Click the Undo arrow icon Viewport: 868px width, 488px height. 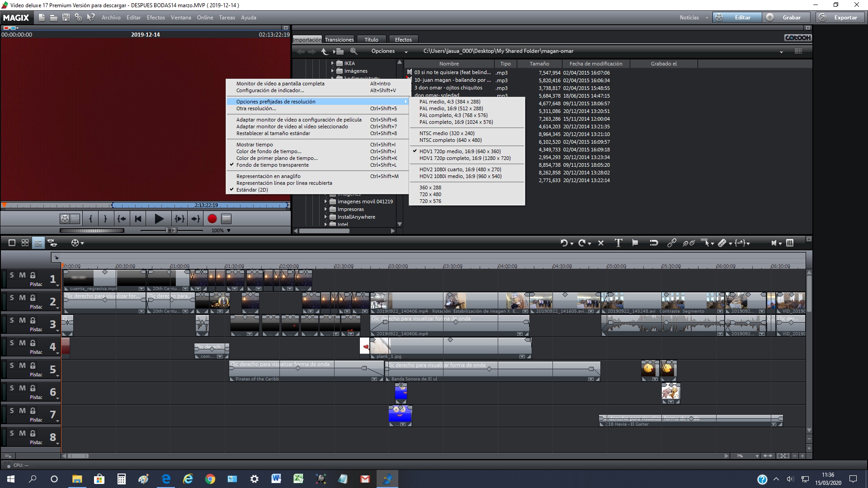[x=564, y=243]
